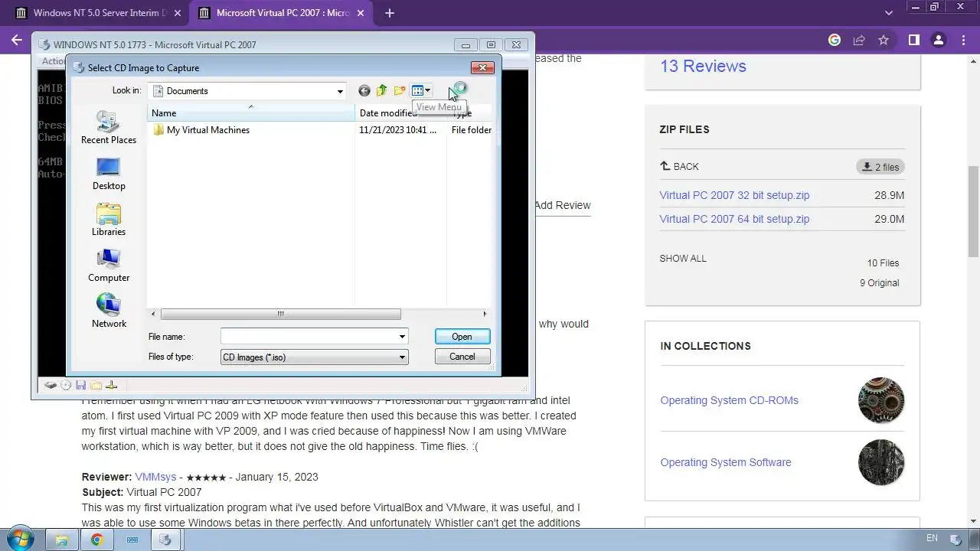Open the Operating System CD-ROMs collection
The image size is (980, 551).
(x=729, y=400)
